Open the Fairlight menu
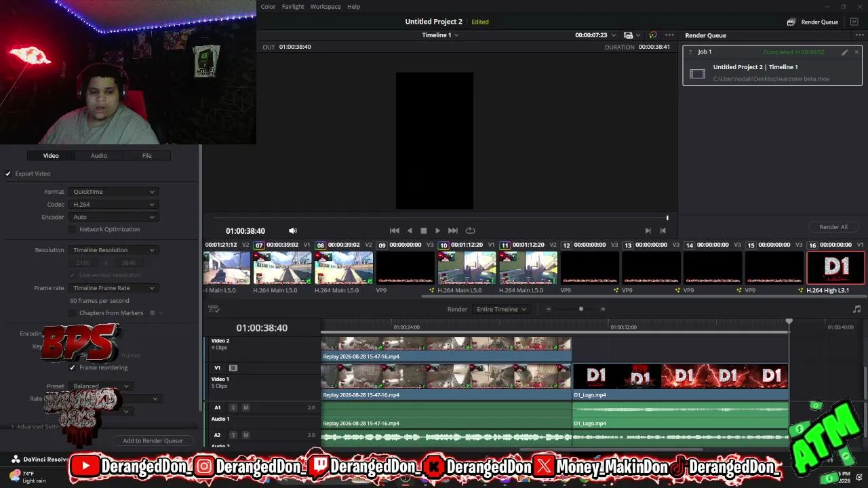 [293, 7]
